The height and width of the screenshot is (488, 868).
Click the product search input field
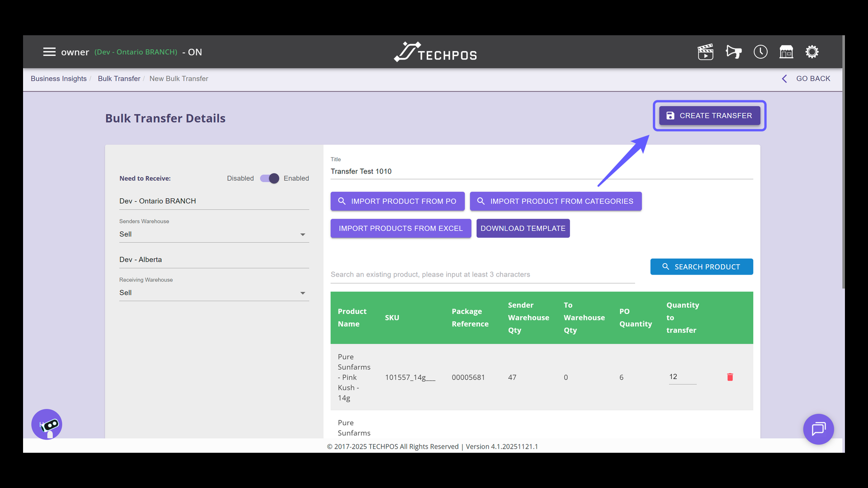(x=482, y=274)
